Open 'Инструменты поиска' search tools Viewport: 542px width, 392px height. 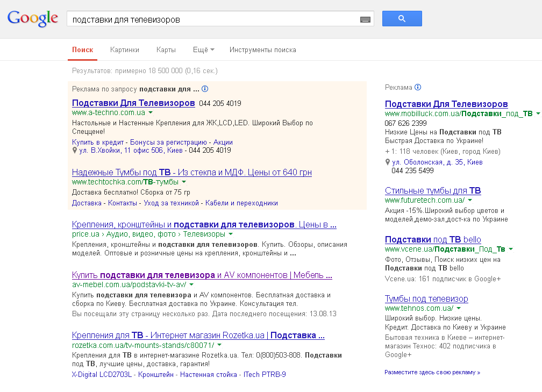(x=262, y=50)
